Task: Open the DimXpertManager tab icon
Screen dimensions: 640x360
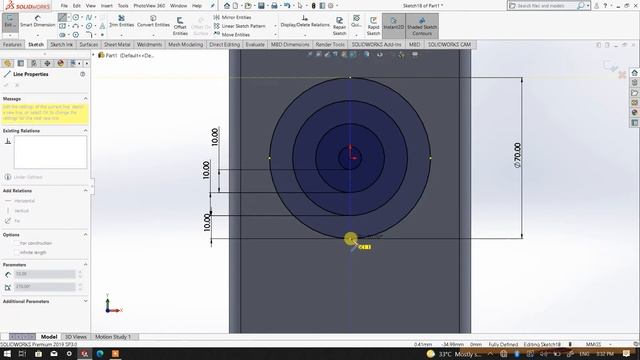Action: tap(47, 63)
